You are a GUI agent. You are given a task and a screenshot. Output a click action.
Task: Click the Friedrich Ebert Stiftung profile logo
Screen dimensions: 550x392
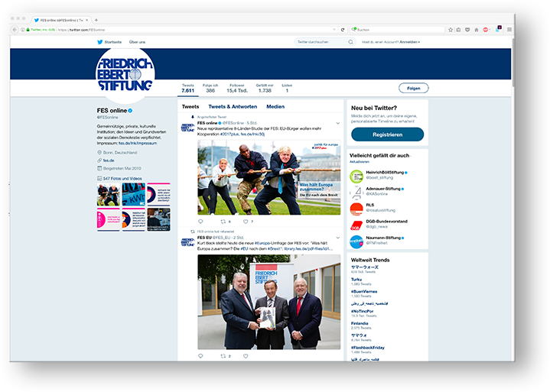tap(125, 74)
